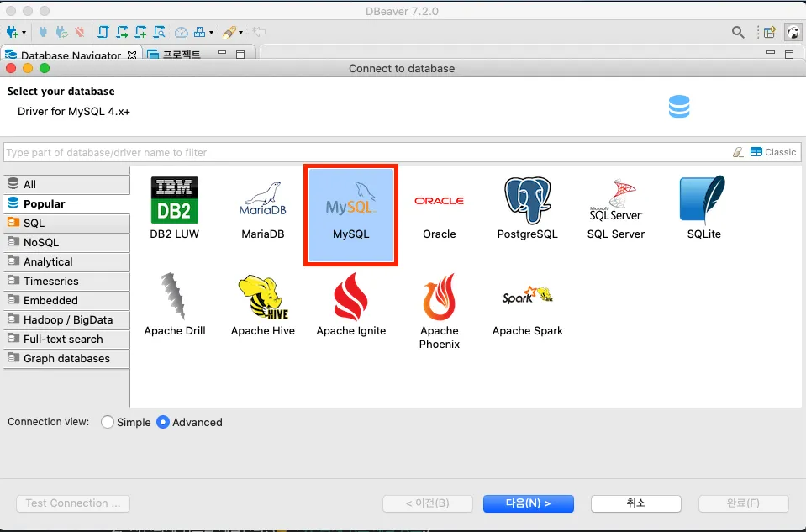
Task: Open the dashboard gauge icon in toolbar
Action: 182,33
